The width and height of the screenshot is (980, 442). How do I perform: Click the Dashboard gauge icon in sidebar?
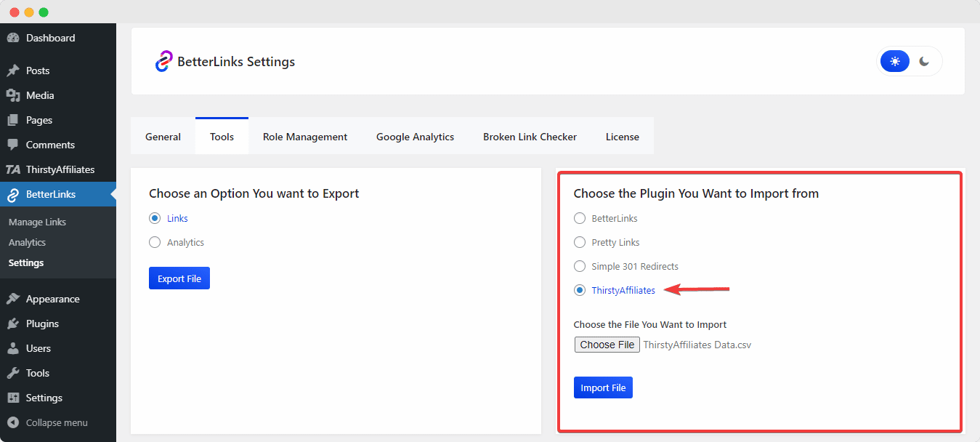coord(13,38)
